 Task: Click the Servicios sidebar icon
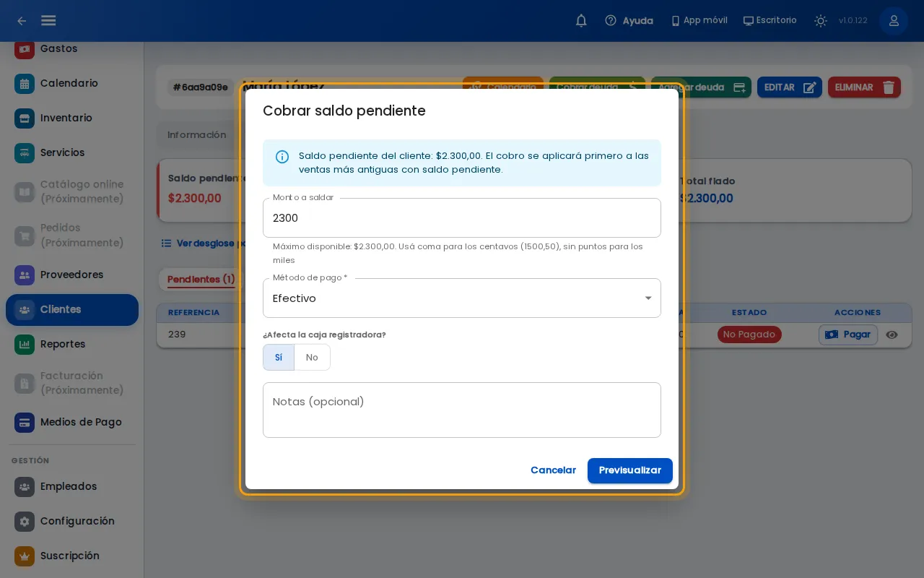point(25,152)
